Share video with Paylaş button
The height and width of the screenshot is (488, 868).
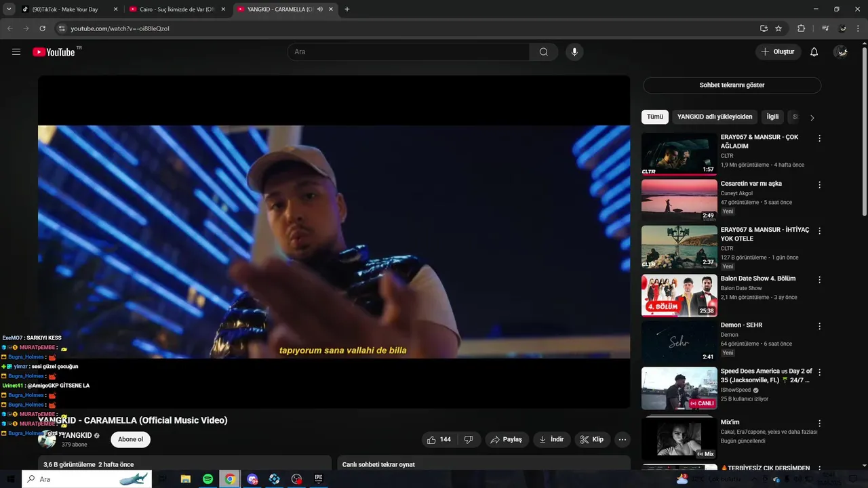point(507,439)
